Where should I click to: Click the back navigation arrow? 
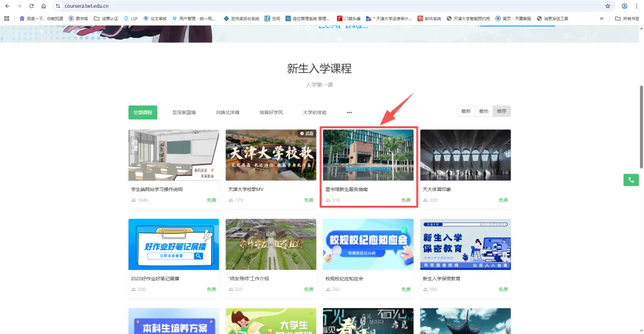[7, 6]
